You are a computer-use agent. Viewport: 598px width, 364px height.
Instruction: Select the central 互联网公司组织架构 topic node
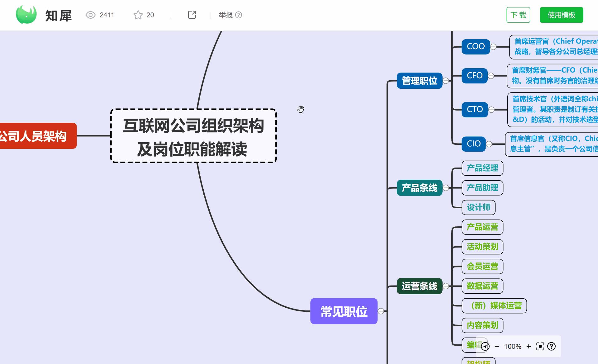tap(193, 136)
